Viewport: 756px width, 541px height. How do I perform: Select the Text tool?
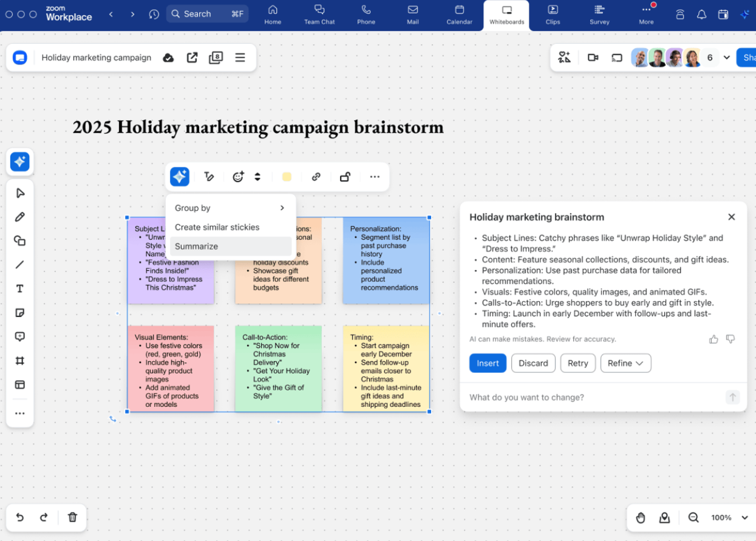click(19, 288)
